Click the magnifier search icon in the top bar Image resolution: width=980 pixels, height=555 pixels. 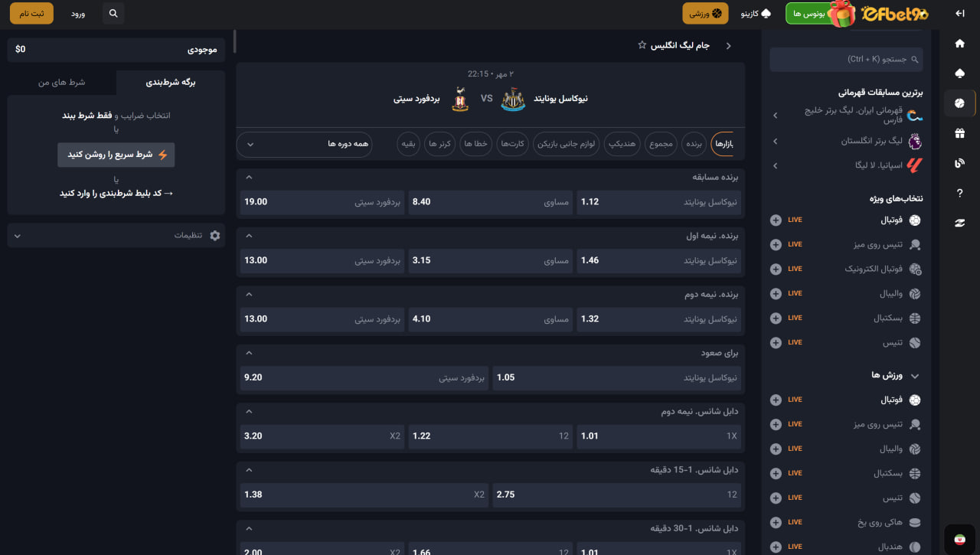[113, 14]
